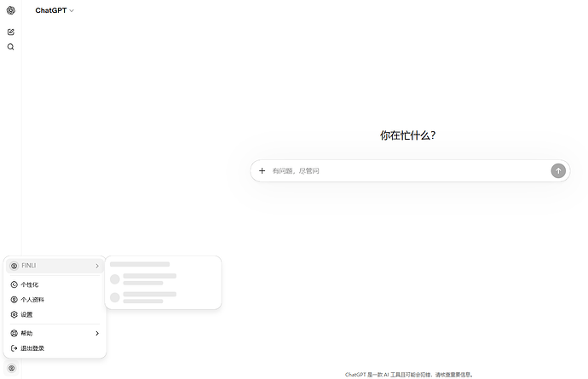The height and width of the screenshot is (379, 588).
Task: Click the 退出登录 logout icon
Action: click(14, 348)
